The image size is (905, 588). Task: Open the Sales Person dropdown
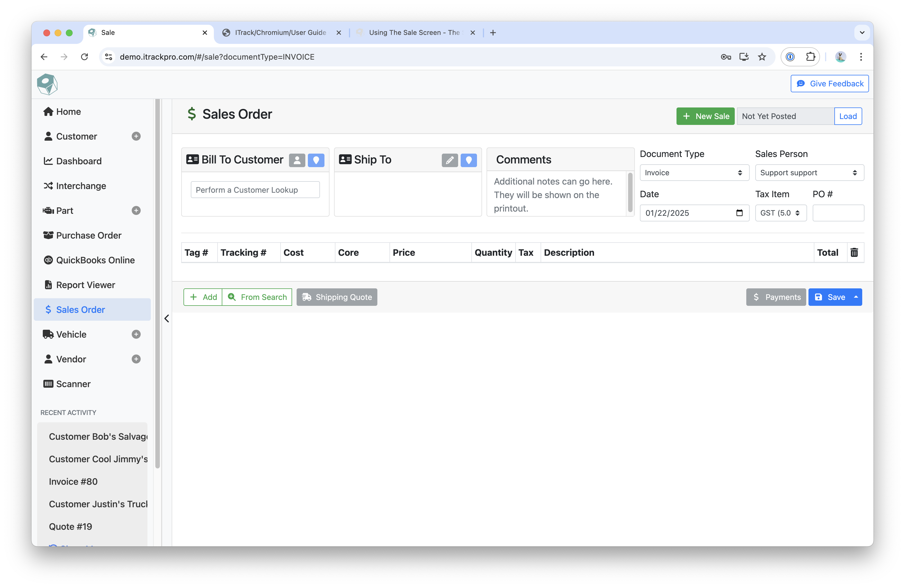[809, 172]
